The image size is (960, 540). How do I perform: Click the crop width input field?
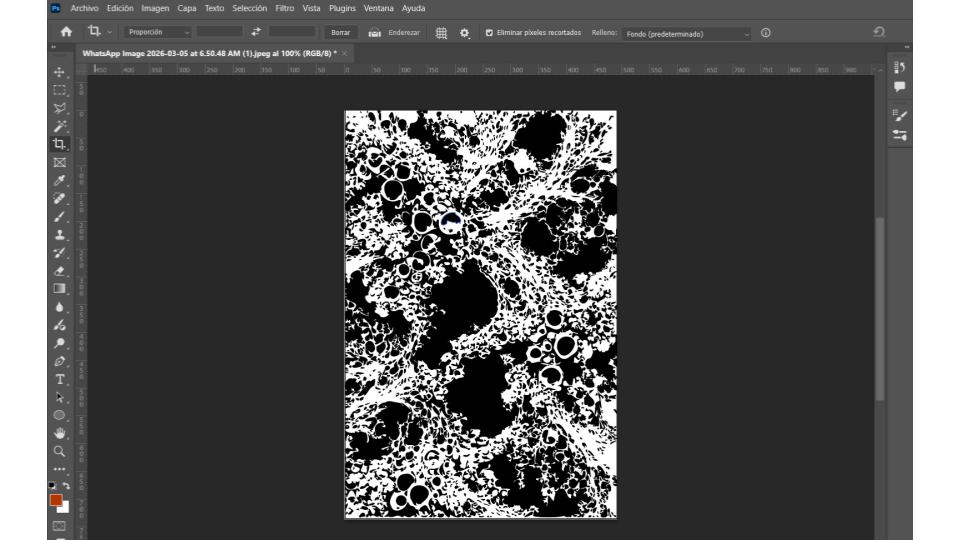(220, 32)
